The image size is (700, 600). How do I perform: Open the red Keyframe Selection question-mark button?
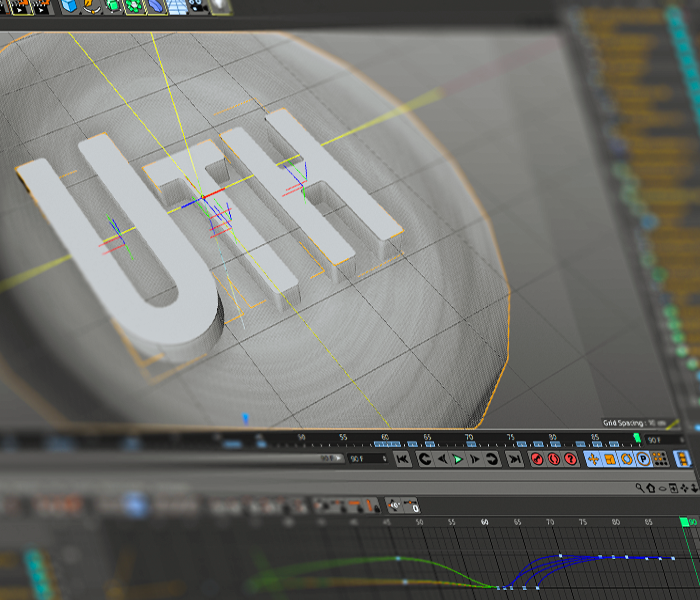tap(570, 459)
